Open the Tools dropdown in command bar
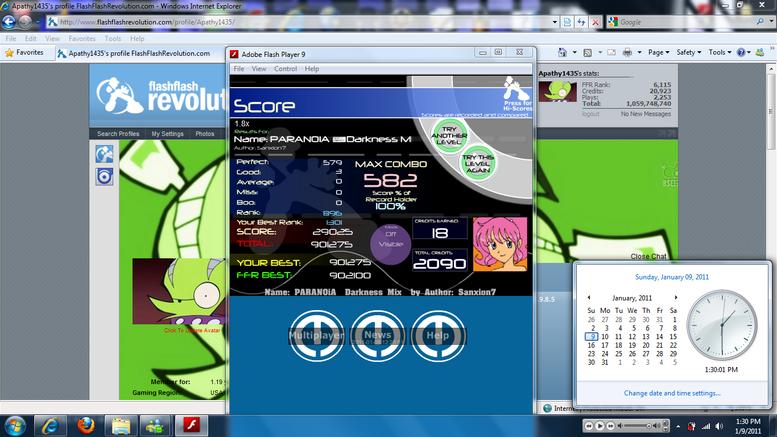 pos(720,52)
